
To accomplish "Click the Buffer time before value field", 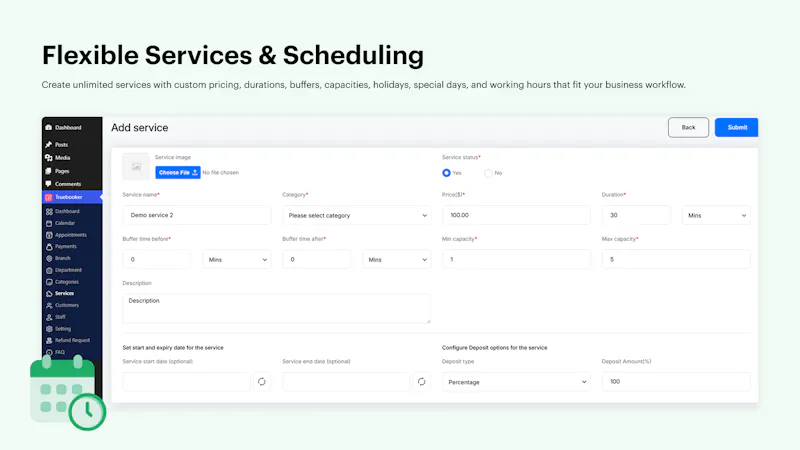I will pos(157,260).
